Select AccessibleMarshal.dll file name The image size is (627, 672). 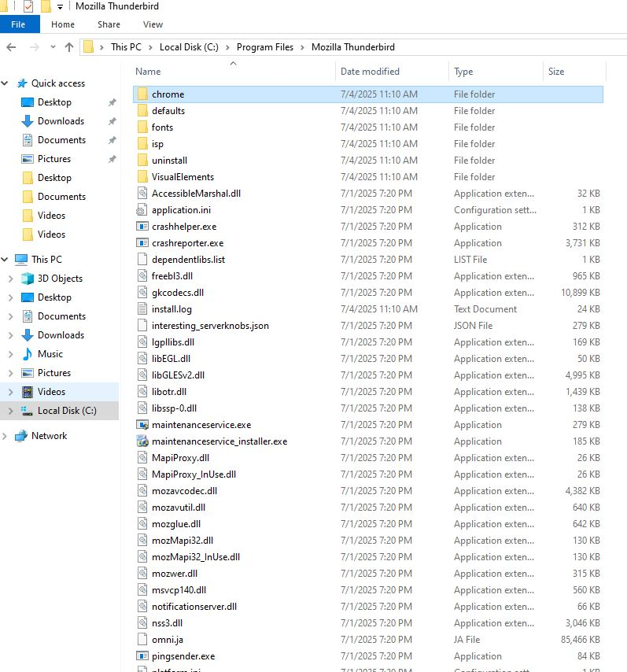(196, 194)
